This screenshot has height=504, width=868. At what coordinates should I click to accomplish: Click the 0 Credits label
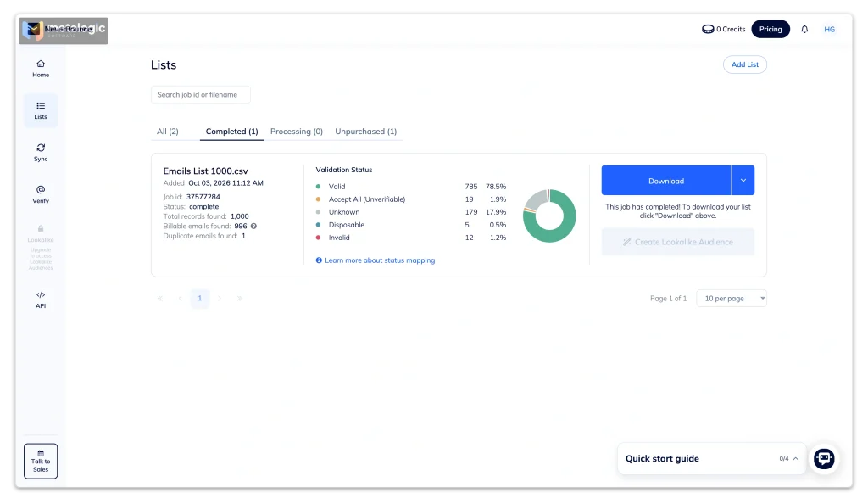pos(731,30)
